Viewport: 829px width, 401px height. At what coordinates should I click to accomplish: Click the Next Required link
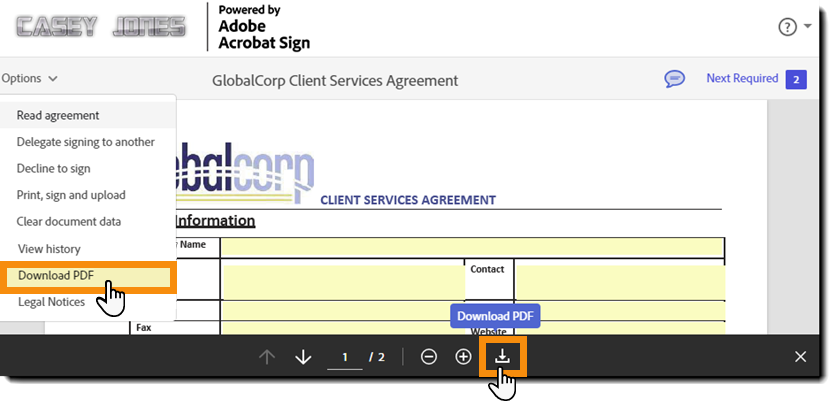(x=741, y=78)
